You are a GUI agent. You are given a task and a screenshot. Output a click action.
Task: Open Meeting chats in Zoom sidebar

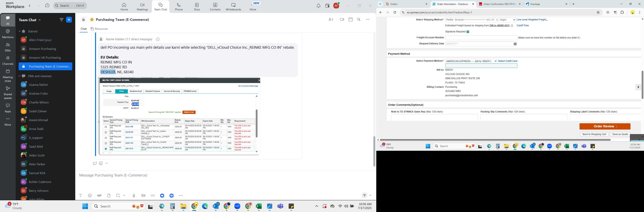8,76
